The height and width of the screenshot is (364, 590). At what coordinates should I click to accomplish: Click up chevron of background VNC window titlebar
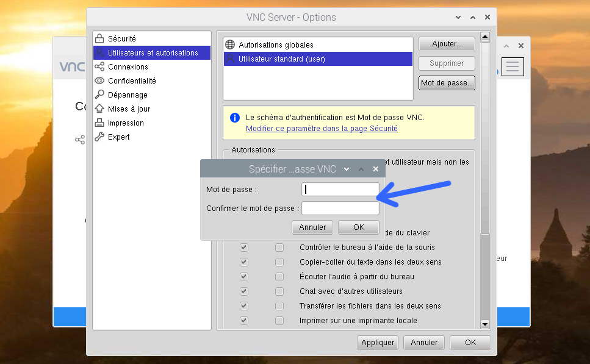point(506,46)
